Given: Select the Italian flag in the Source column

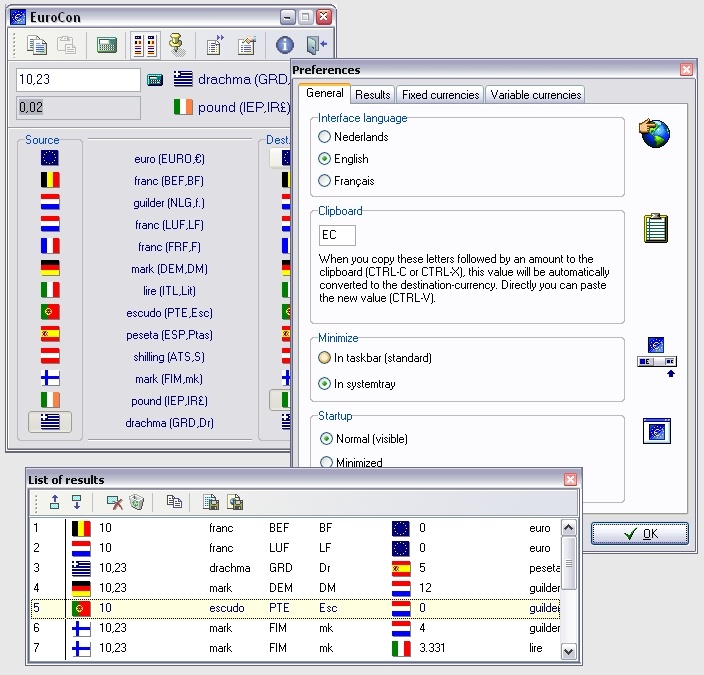Looking at the screenshot, I should point(50,290).
